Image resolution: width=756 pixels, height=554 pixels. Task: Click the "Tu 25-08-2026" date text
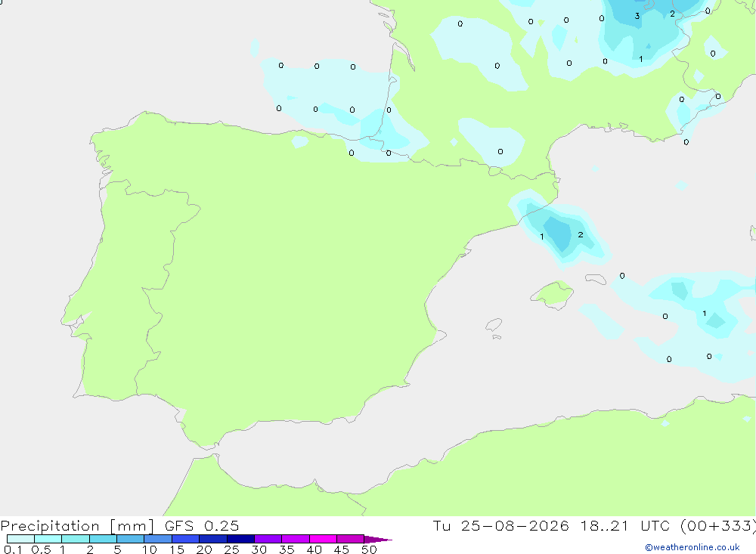[x=500, y=526]
